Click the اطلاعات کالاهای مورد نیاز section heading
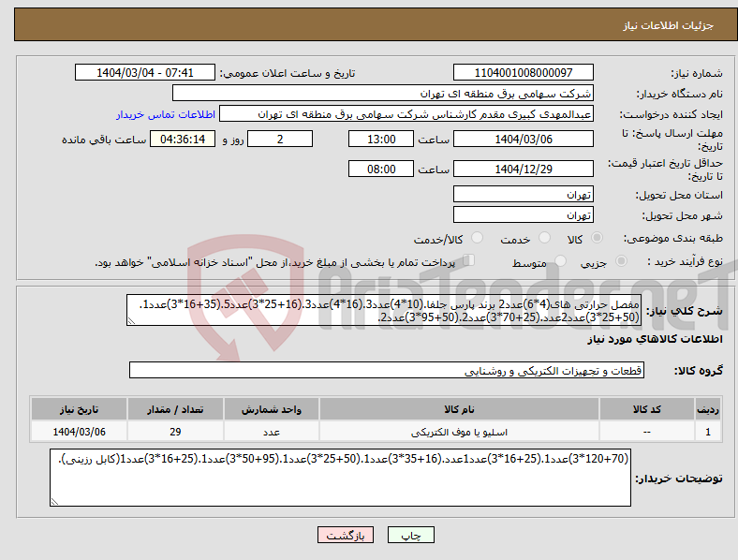Viewport: 738px width, 560px height. click(x=655, y=339)
